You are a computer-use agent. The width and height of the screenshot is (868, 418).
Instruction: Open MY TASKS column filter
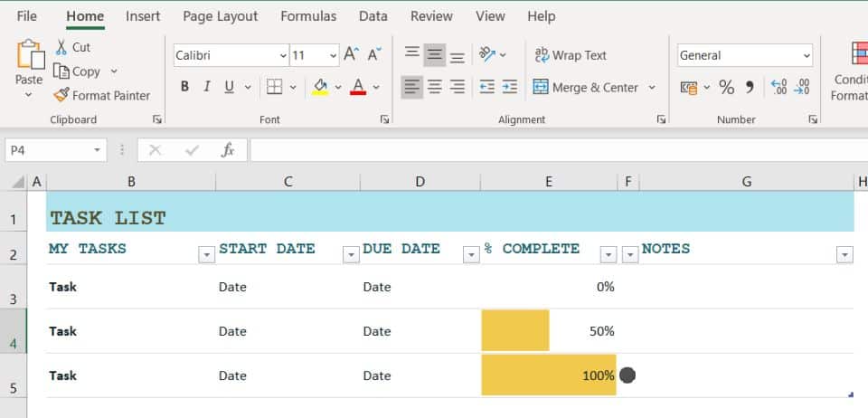[x=206, y=254]
